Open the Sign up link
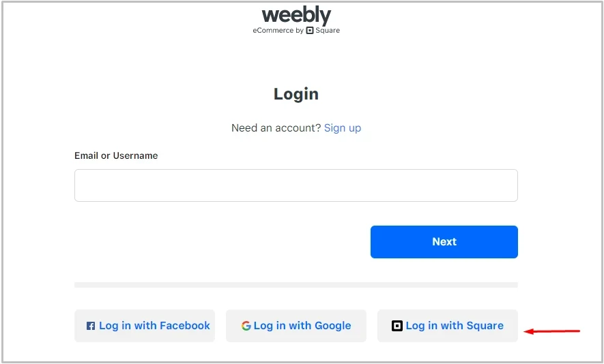Viewport: 604px width, 364px height. point(343,128)
